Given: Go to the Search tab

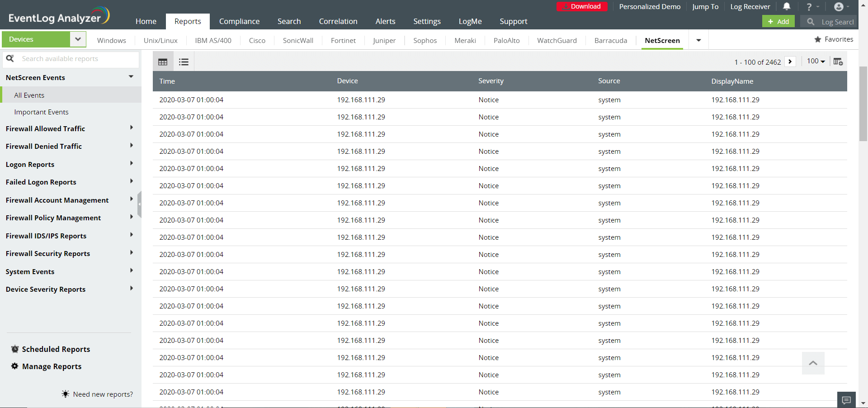Looking at the screenshot, I should coord(289,21).
